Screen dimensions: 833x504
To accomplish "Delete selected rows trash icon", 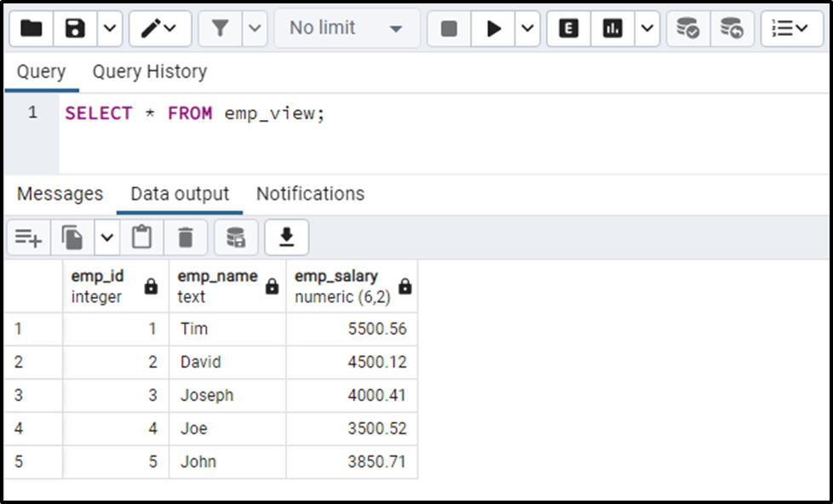I will (x=186, y=238).
